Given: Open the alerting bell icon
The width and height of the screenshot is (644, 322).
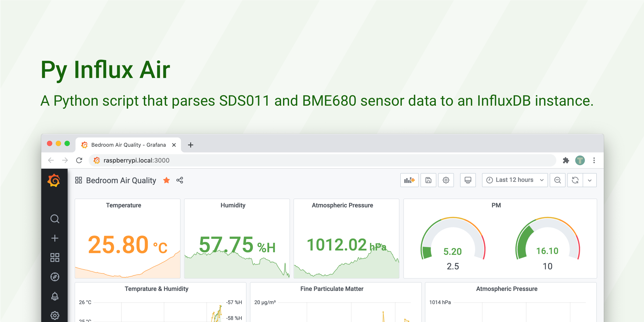Looking at the screenshot, I should [x=55, y=296].
